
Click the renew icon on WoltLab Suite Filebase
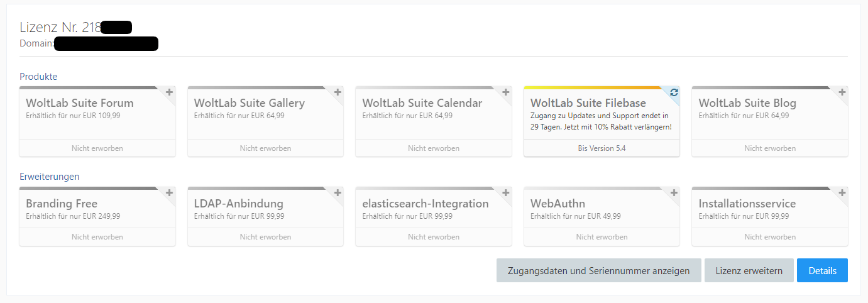(674, 93)
